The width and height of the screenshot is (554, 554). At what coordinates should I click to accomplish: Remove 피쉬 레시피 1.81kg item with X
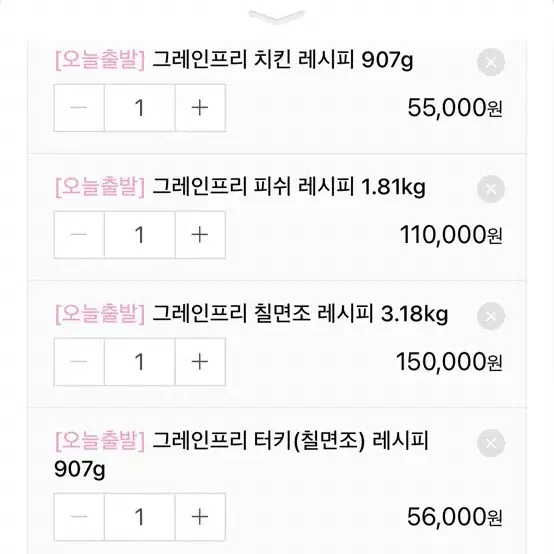tap(491, 189)
